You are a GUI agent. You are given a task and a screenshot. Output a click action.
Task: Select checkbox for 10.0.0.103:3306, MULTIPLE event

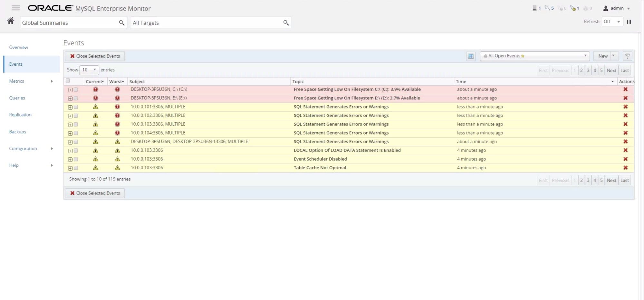(76, 125)
